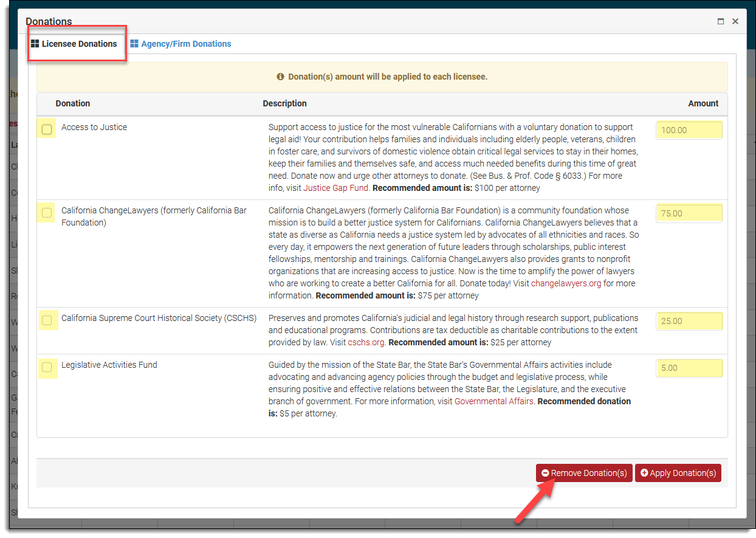Check the Legislative Activities Fund checkbox
The image size is (756, 538).
47,367
